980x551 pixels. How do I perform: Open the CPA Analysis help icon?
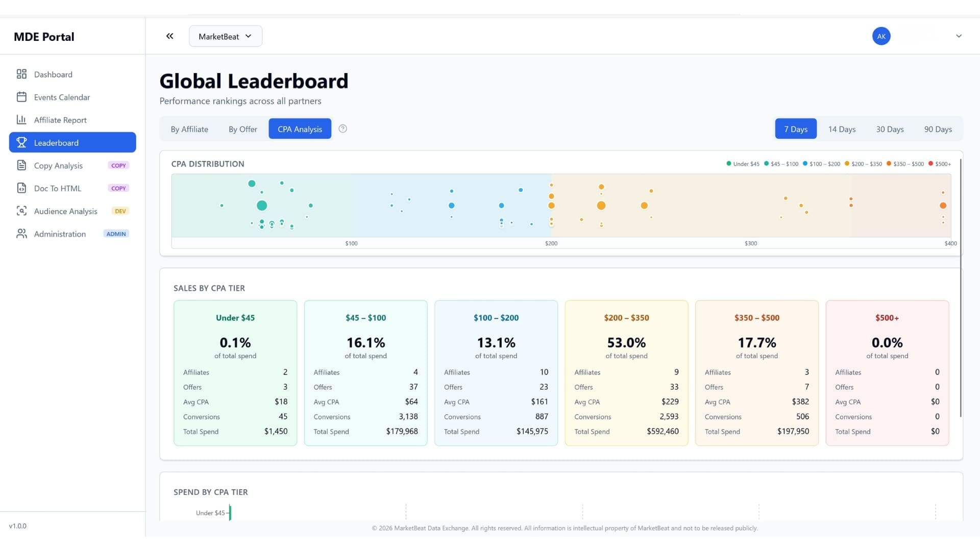click(x=343, y=129)
